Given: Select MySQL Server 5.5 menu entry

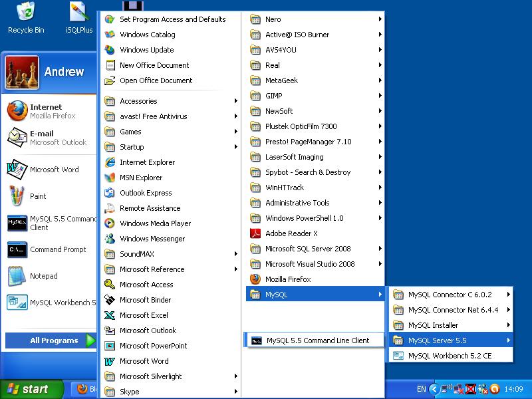Looking at the screenshot, I should 451,340.
